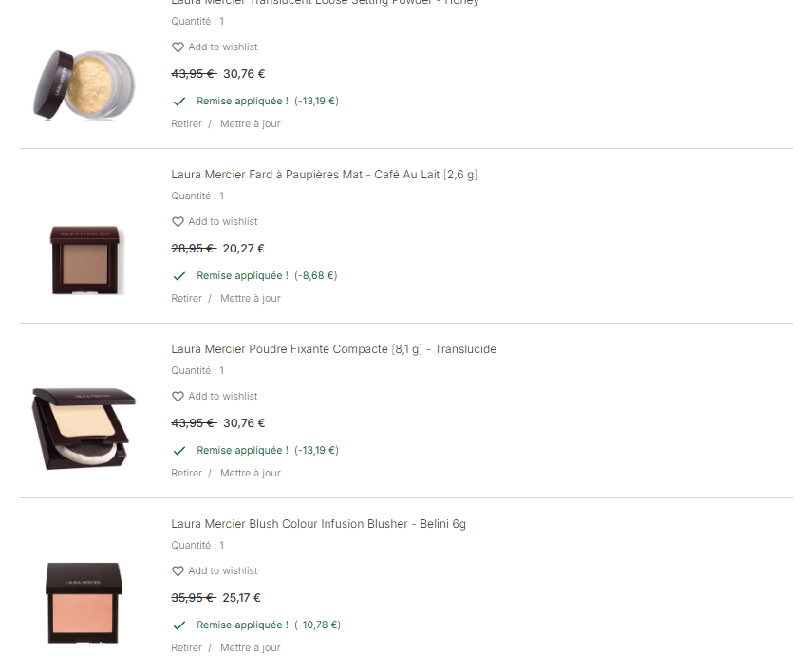The image size is (805, 672).
Task: Open the brown eyeshadow compact thumbnail
Action: pyautogui.click(x=85, y=260)
